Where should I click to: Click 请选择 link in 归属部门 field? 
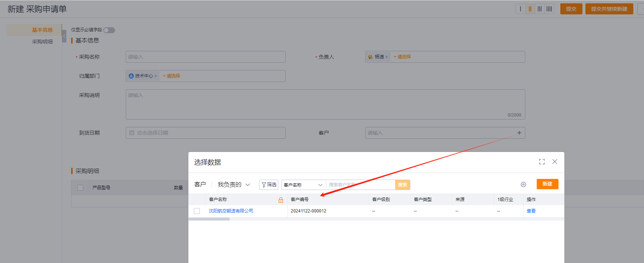pyautogui.click(x=171, y=76)
